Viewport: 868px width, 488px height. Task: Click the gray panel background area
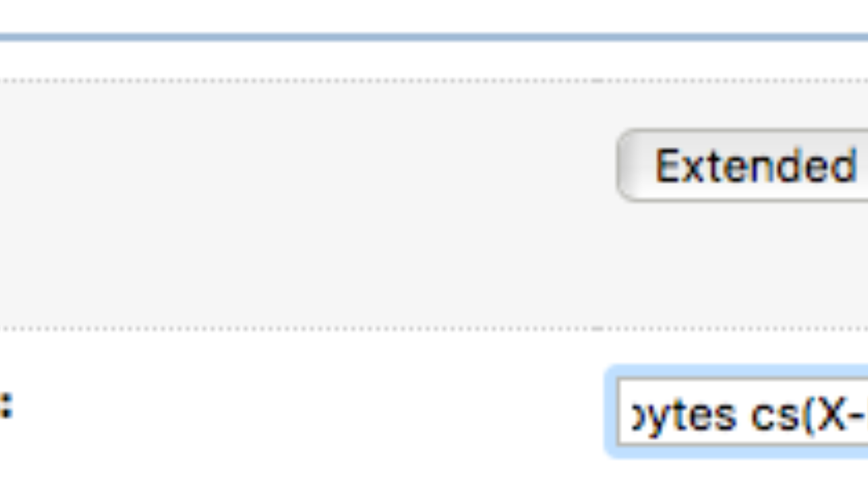pos(305,203)
